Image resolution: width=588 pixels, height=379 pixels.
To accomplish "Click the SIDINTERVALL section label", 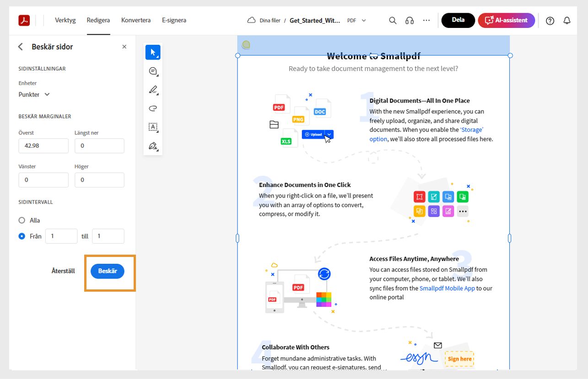I will [36, 202].
